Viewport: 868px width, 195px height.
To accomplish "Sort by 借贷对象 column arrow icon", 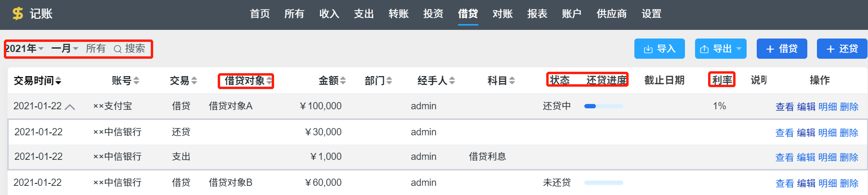I will [x=269, y=81].
